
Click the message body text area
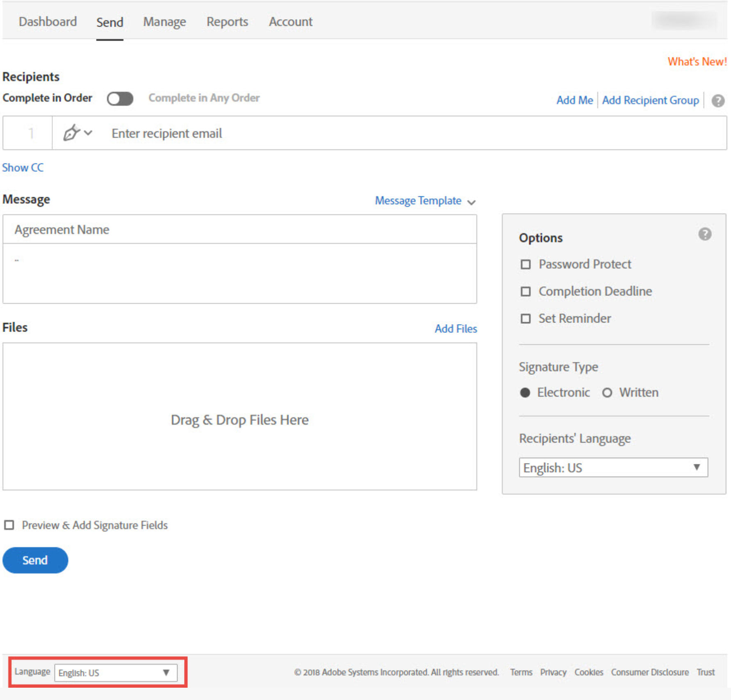click(239, 273)
